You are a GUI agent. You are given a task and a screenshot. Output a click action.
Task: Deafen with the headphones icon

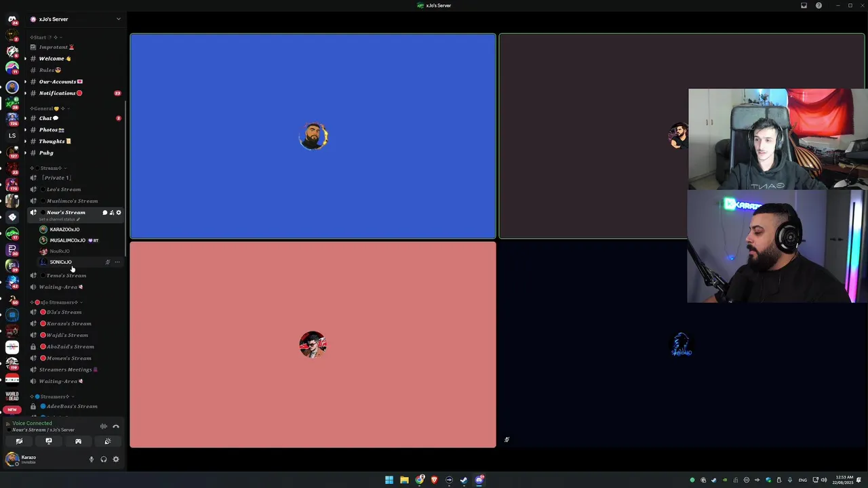coord(104,460)
